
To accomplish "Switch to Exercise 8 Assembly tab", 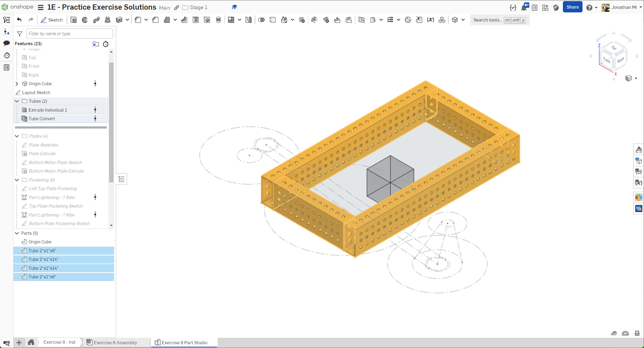I will pos(115,342).
